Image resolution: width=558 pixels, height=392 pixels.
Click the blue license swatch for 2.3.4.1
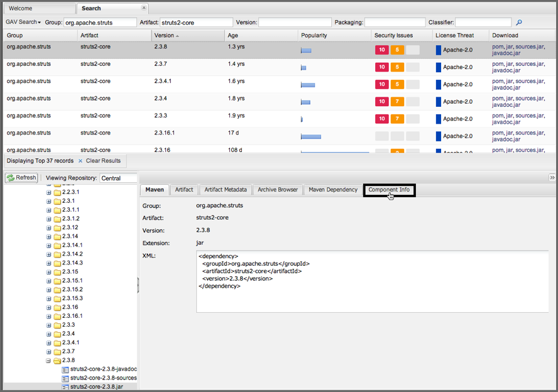[439, 84]
